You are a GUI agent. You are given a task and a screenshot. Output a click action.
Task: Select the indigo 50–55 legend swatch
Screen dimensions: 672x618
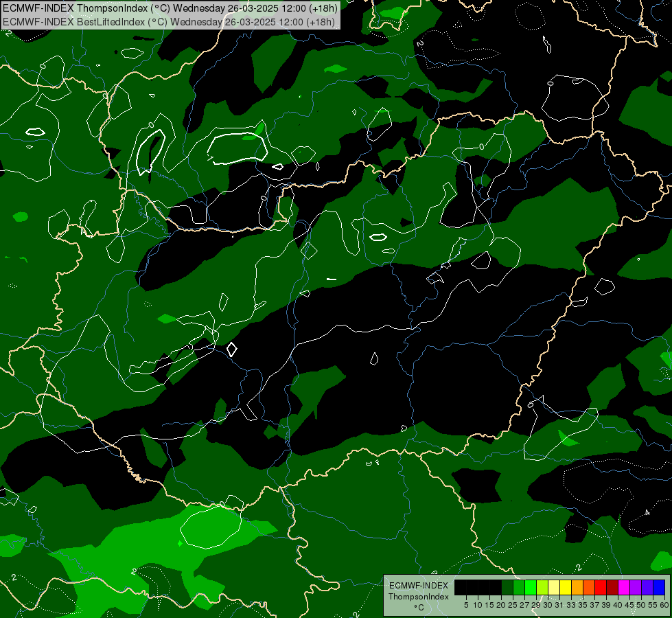click(647, 587)
